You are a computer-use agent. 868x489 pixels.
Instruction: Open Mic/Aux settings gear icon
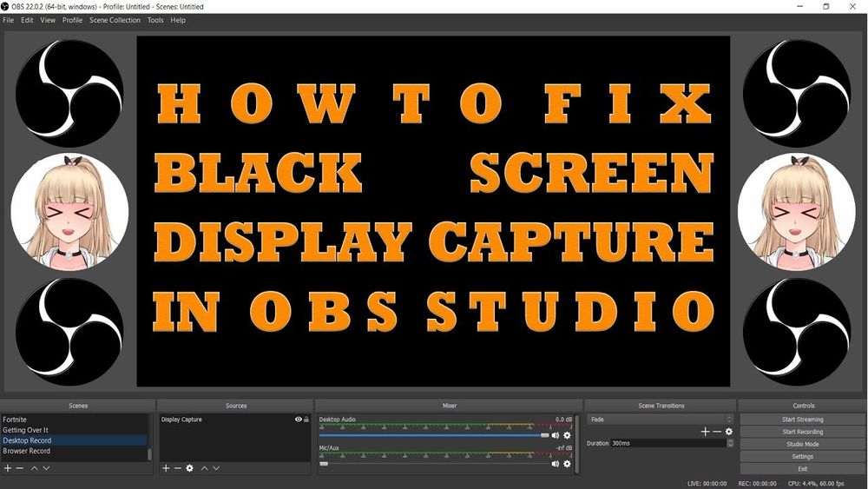coord(567,464)
